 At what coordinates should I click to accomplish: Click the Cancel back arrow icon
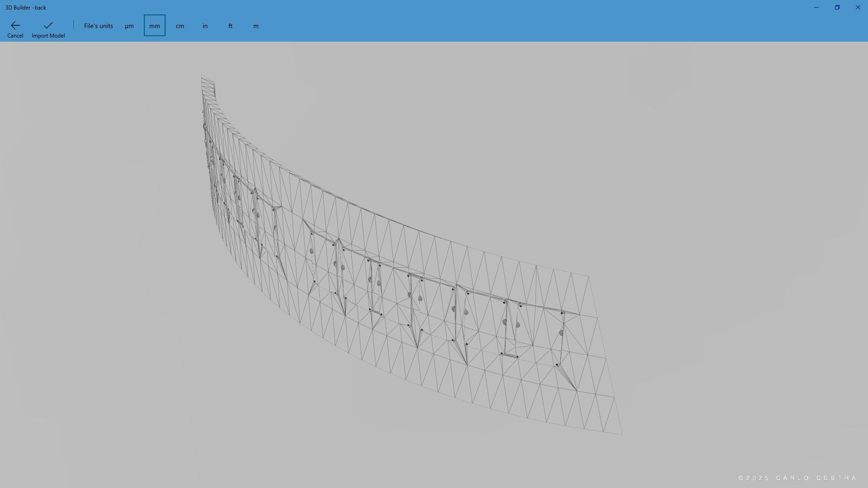(x=15, y=25)
